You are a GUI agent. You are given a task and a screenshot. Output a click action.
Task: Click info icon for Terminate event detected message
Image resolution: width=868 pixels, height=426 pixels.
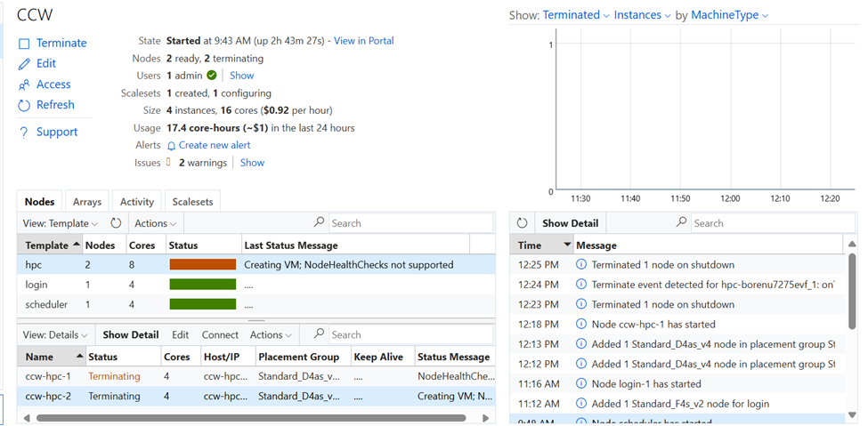click(x=580, y=285)
